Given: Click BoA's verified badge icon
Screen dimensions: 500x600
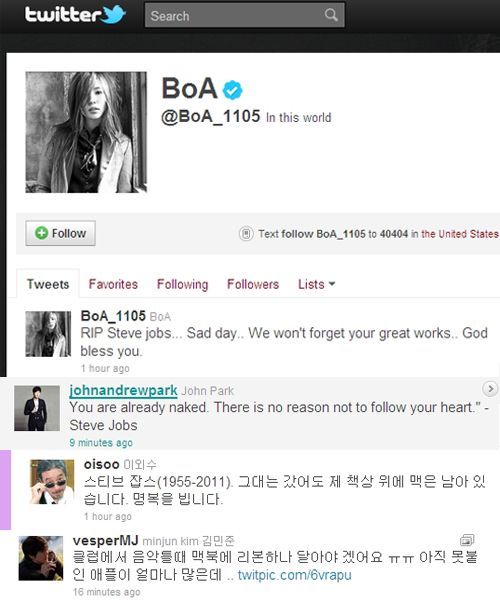Looking at the screenshot, I should [x=233, y=90].
